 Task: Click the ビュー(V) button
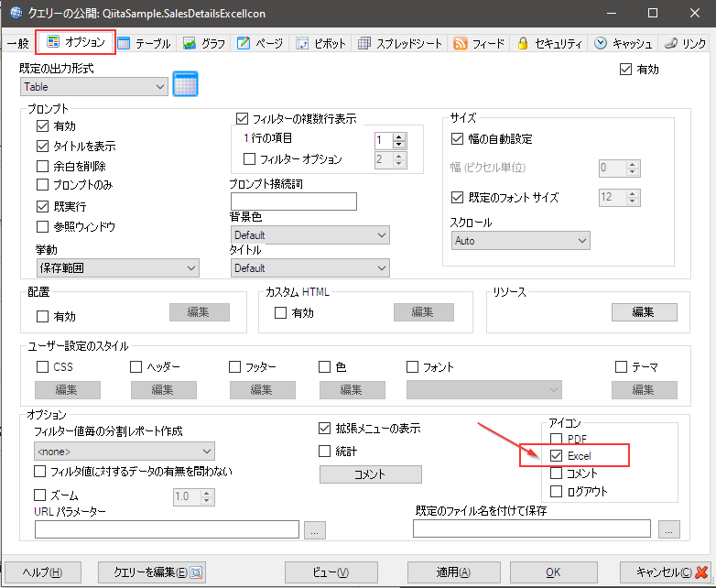pos(331,572)
